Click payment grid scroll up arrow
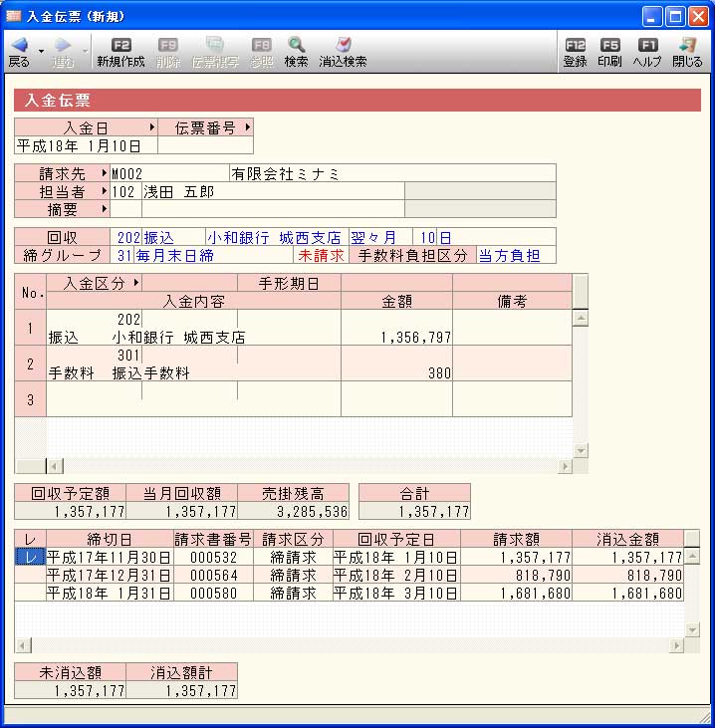Image resolution: width=715 pixels, height=728 pixels. [581, 318]
